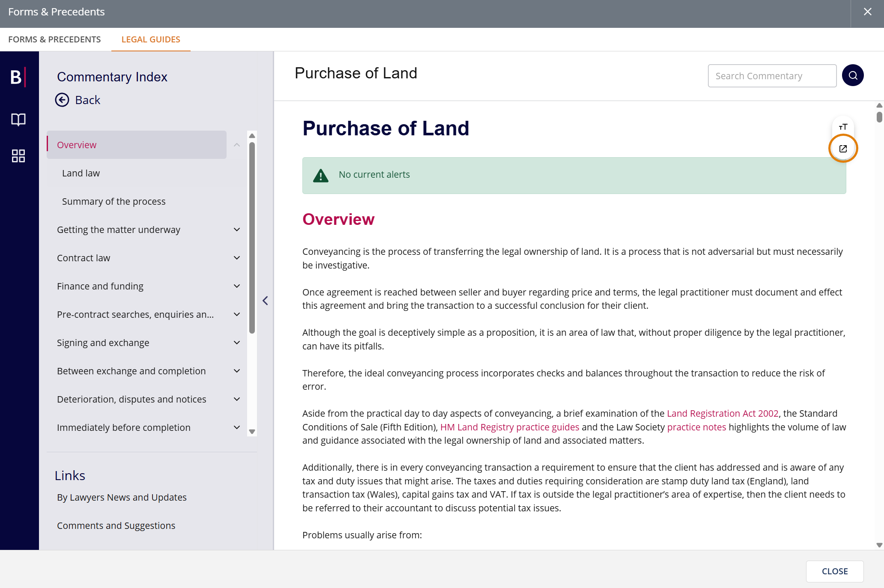
Task: Click the Back arrow icon
Action: [x=62, y=100]
